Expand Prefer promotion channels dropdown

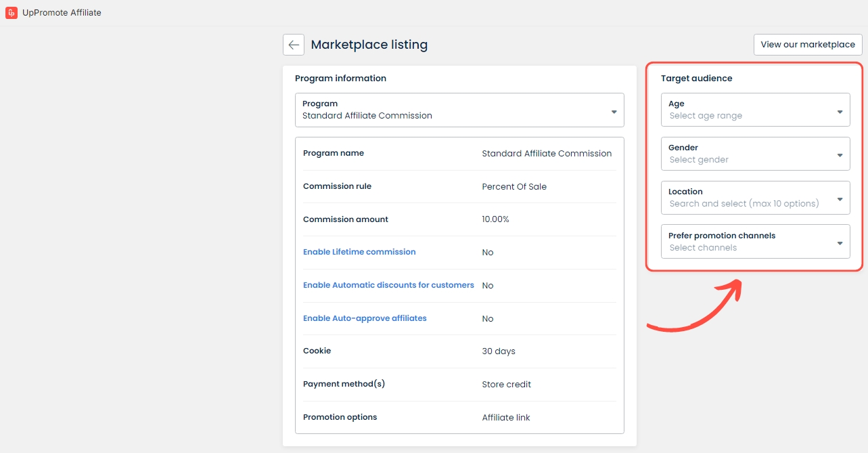coord(755,242)
